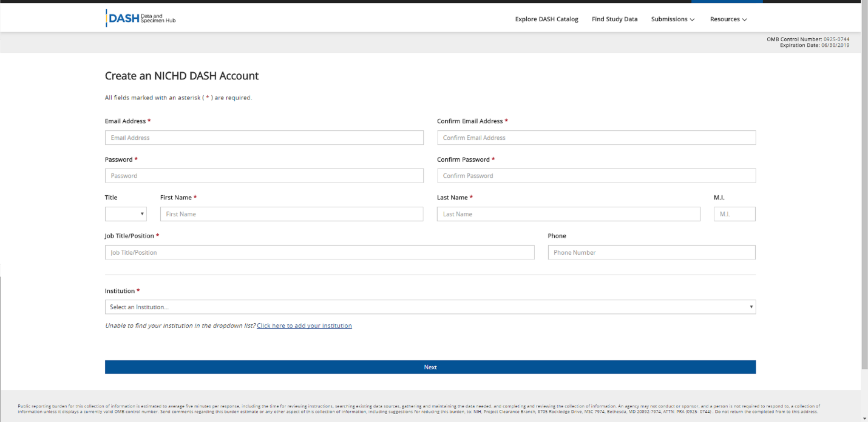Image resolution: width=868 pixels, height=422 pixels.
Task: Select the Confirm Password input box
Action: pos(596,176)
